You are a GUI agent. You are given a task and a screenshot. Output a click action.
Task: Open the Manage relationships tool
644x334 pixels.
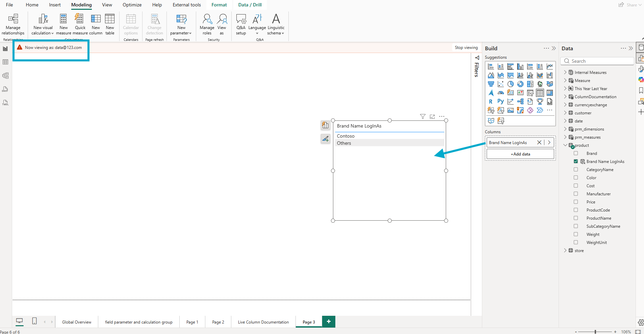(13, 24)
